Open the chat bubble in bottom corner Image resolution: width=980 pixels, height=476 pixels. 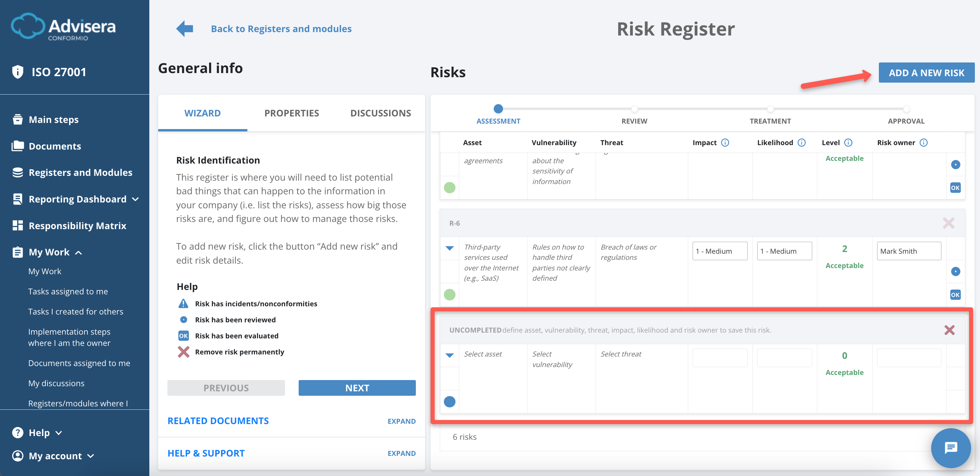click(950, 448)
